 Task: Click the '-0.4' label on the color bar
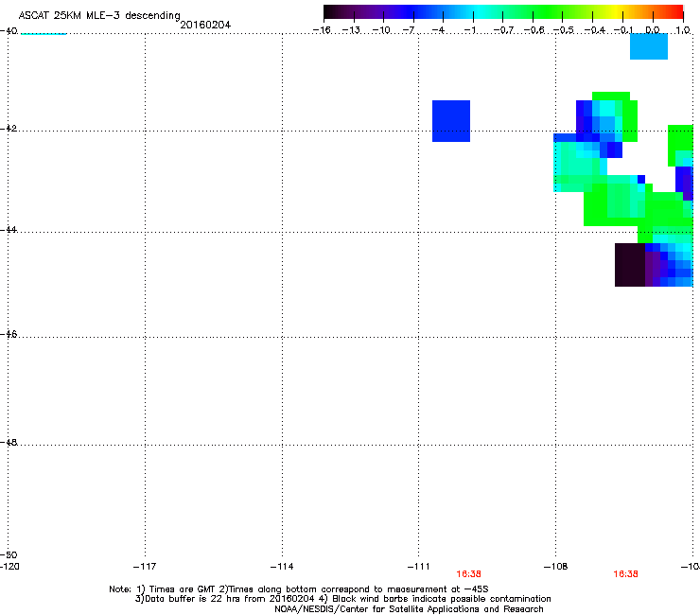pyautogui.click(x=594, y=30)
